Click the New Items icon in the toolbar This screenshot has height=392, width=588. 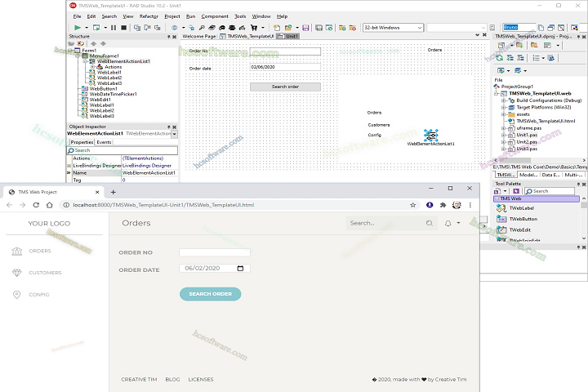point(277,28)
